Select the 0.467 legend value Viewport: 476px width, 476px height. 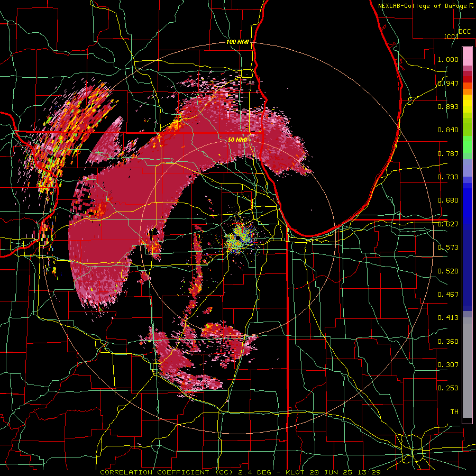(448, 295)
